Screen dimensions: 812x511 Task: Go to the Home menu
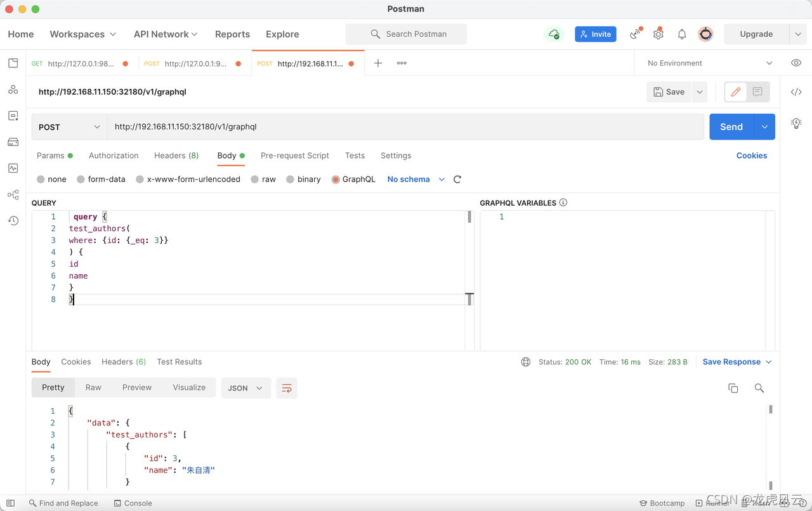click(x=21, y=34)
